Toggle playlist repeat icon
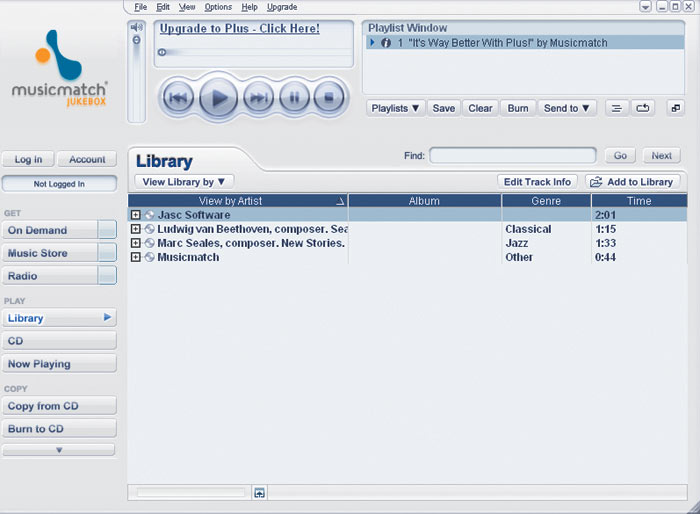The height and width of the screenshot is (514, 700). tap(642, 109)
